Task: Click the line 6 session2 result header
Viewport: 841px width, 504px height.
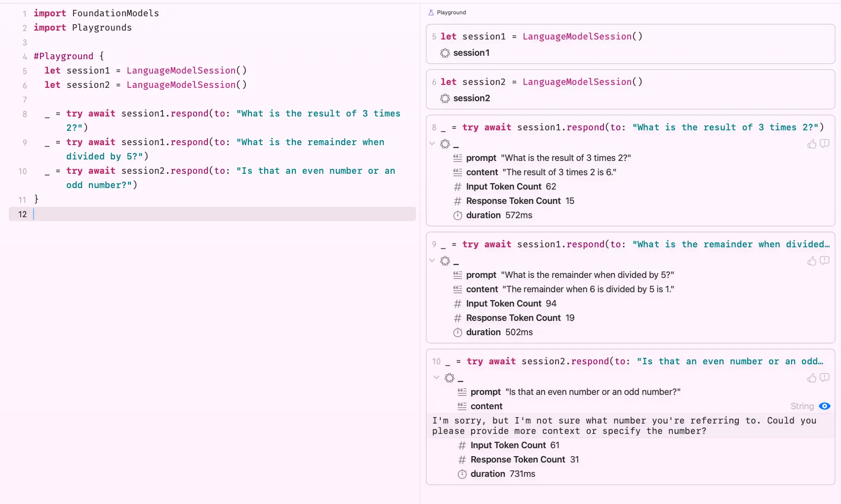Action: tap(542, 82)
